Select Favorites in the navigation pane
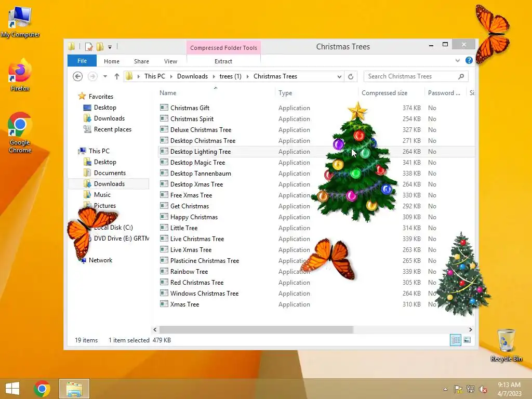The image size is (532, 399). pyautogui.click(x=101, y=96)
